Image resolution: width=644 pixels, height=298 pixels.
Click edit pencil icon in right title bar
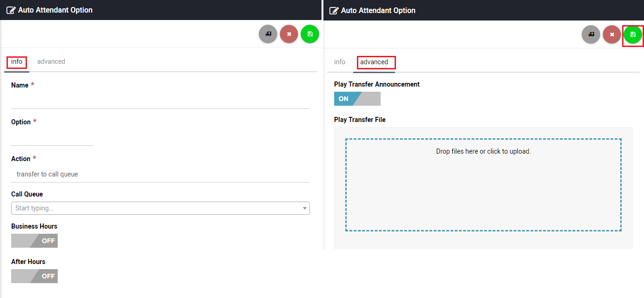334,10
